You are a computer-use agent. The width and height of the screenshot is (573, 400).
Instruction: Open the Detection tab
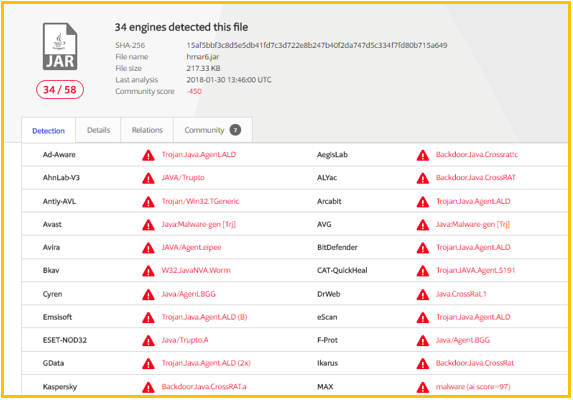48,131
